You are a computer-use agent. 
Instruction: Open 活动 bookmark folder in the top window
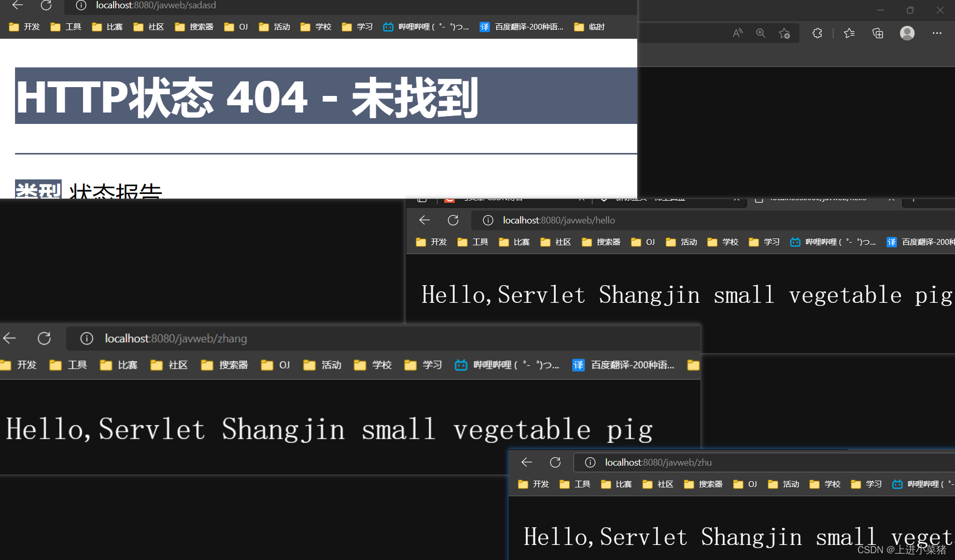(x=274, y=27)
